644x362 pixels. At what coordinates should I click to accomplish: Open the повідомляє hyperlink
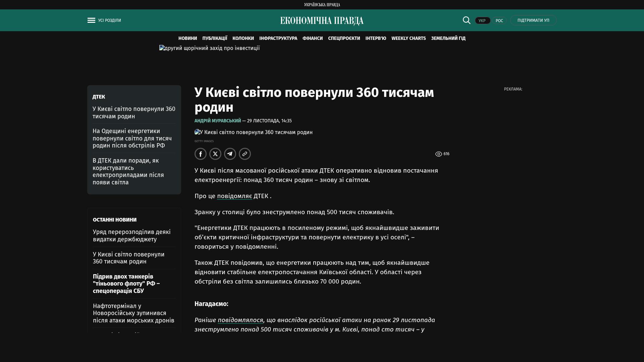click(234, 196)
